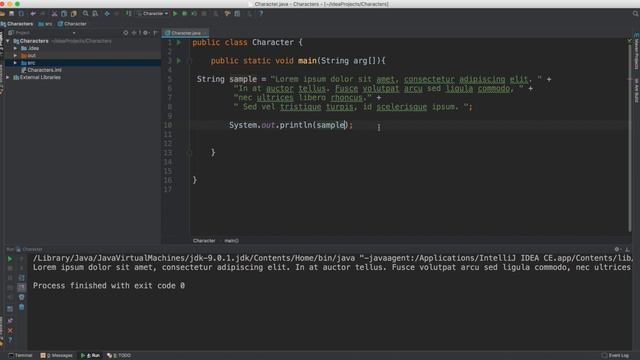Click the red Close X in Run panel

(10, 330)
